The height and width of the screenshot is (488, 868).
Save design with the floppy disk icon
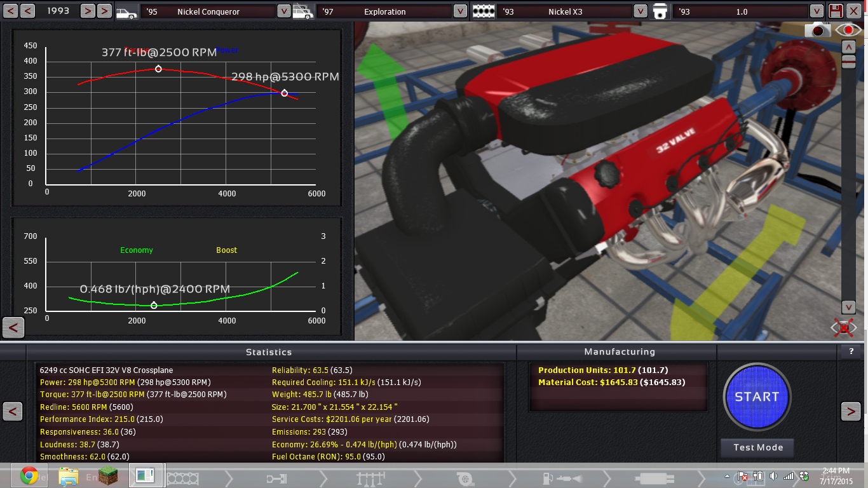point(836,11)
